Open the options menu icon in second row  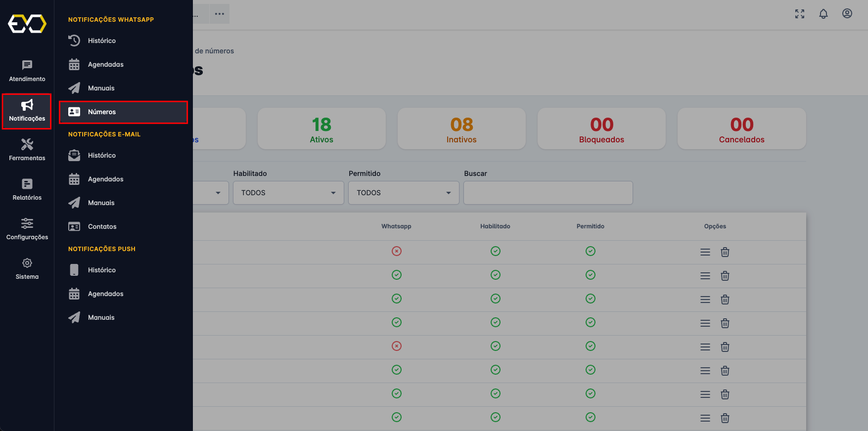(705, 276)
